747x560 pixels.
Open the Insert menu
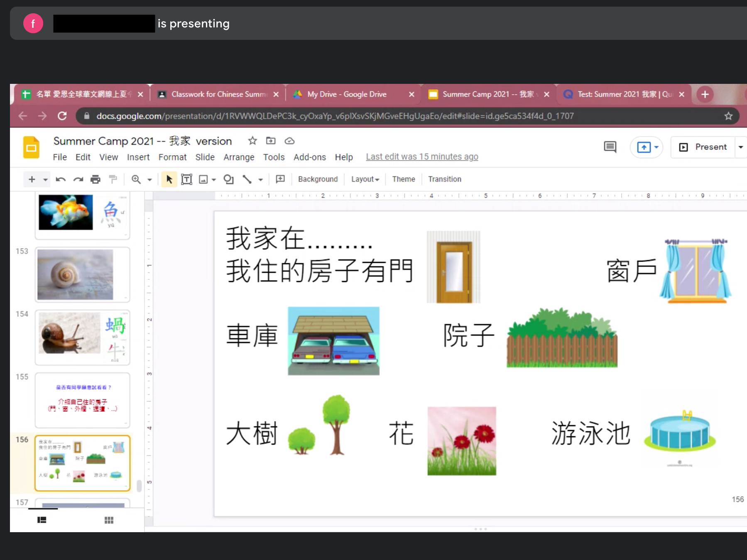(x=138, y=157)
